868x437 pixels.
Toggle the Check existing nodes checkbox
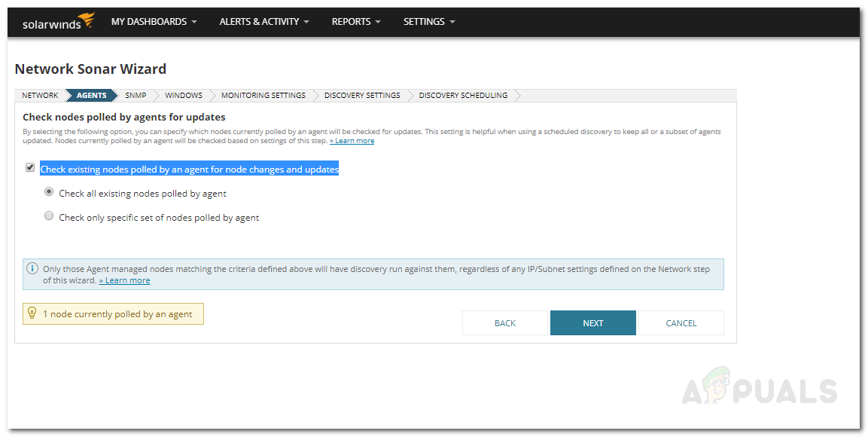point(30,168)
